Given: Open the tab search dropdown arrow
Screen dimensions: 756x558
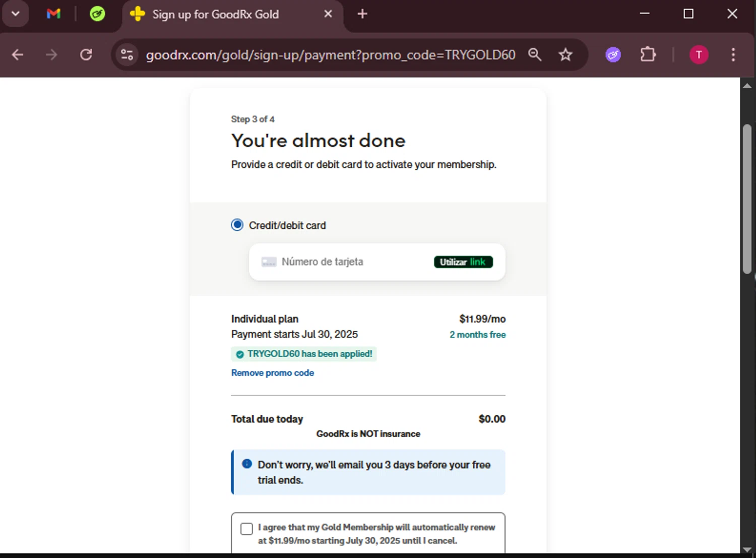Looking at the screenshot, I should [x=16, y=14].
